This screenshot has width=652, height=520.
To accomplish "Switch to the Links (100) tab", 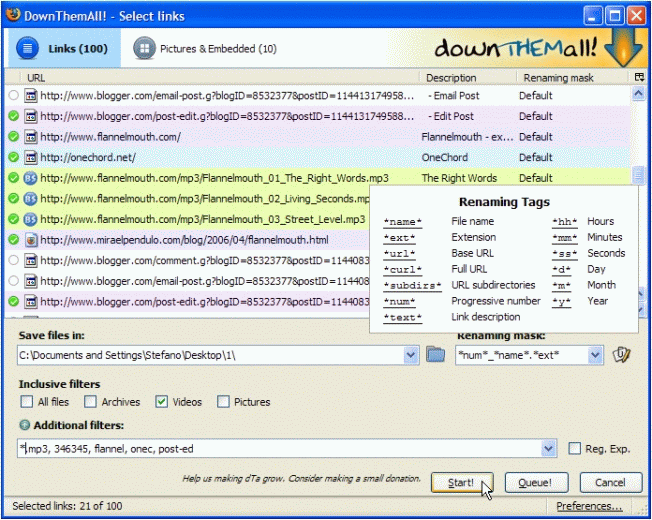I will tap(63, 49).
